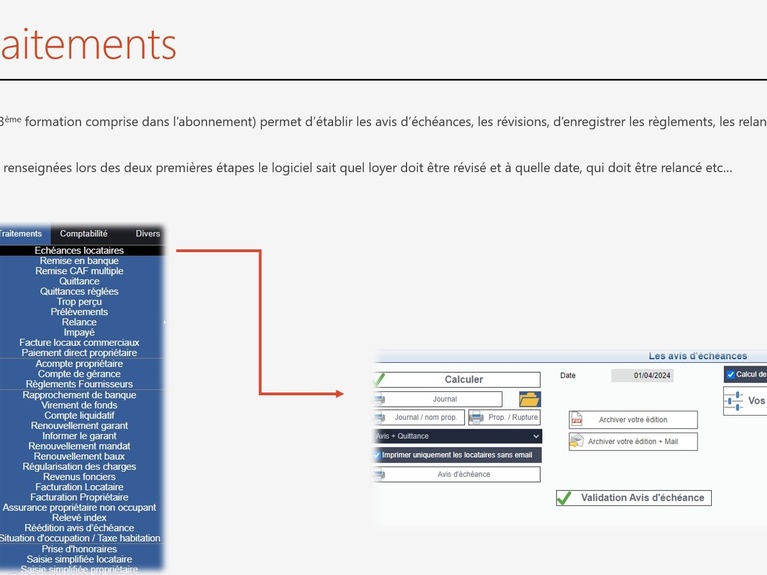Click the PDF icon on Archiver votre édition
The height and width of the screenshot is (575, 767).
coord(577,420)
